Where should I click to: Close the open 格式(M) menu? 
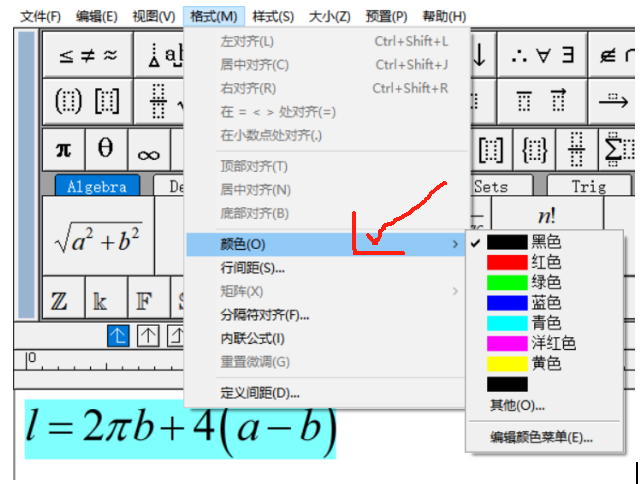(x=214, y=16)
